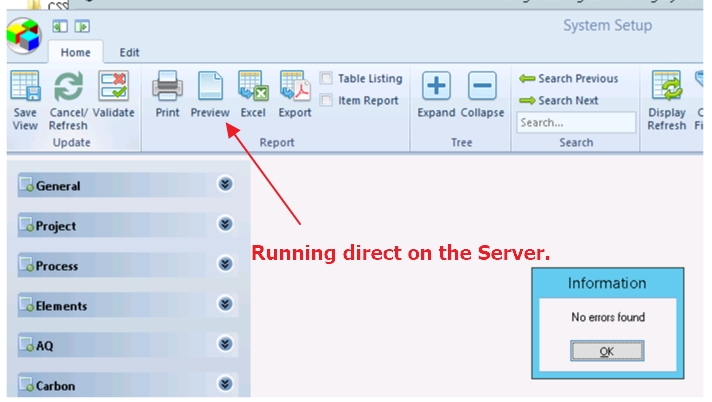Image resolution: width=712 pixels, height=402 pixels.
Task: Collapse the tree with minus icon
Action: pos(482,85)
